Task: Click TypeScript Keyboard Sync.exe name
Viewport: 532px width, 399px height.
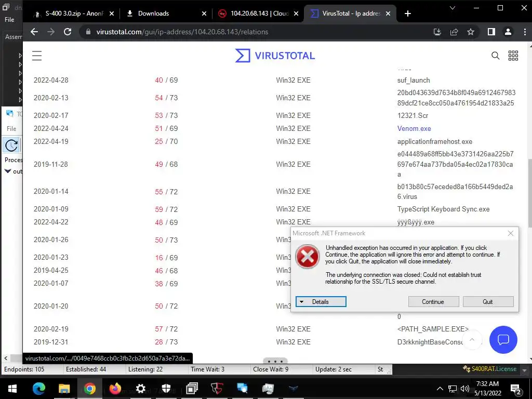Action: (444, 209)
